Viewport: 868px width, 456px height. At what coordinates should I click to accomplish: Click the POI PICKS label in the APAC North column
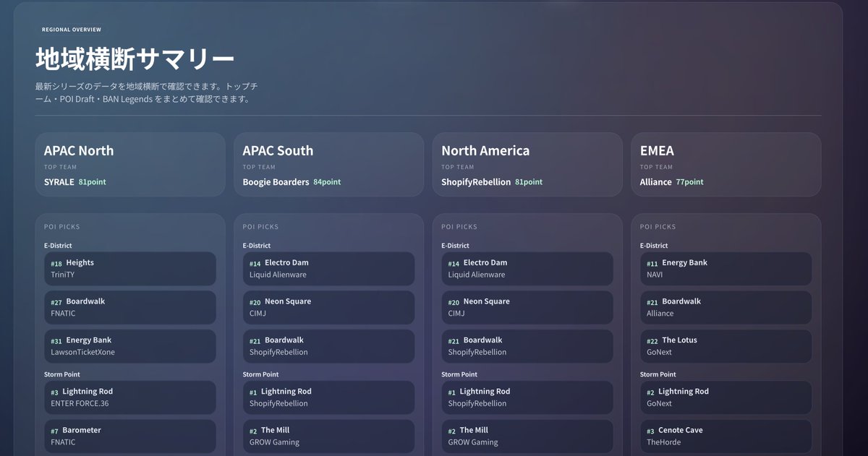click(62, 227)
